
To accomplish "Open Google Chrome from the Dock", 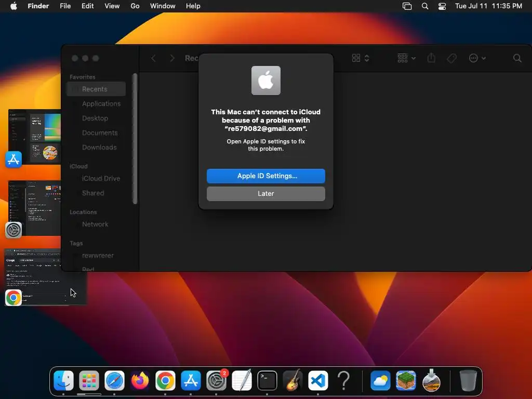I will click(x=165, y=380).
